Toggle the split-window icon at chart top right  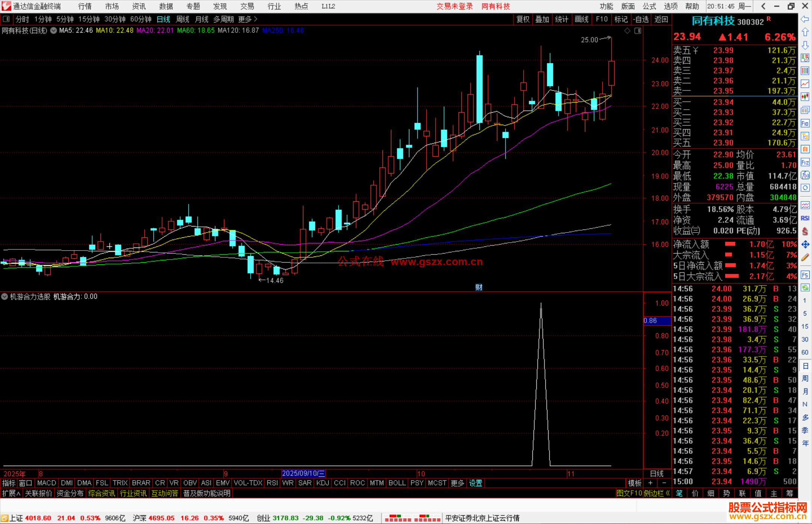pos(638,31)
